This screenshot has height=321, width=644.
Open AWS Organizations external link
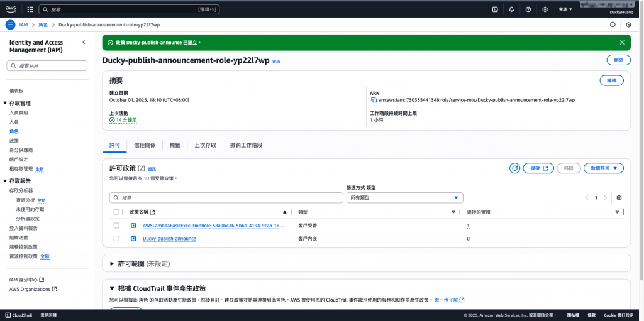(33, 290)
